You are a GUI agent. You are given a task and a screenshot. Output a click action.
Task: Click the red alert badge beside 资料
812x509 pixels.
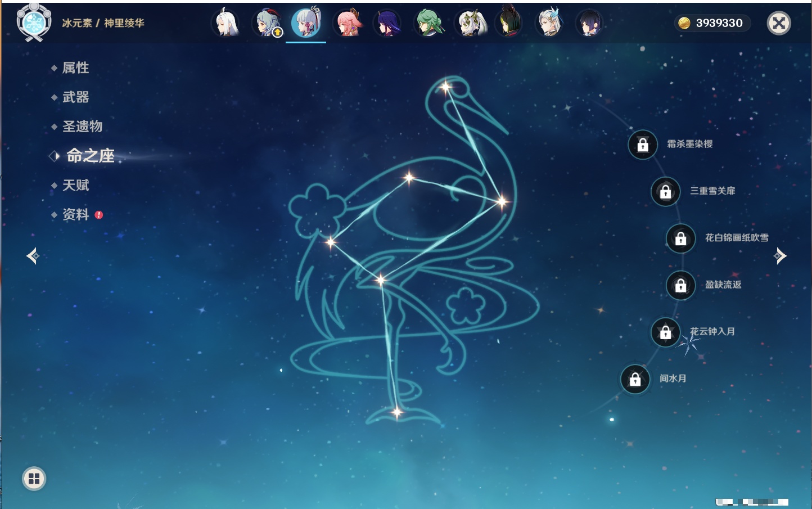pos(99,215)
